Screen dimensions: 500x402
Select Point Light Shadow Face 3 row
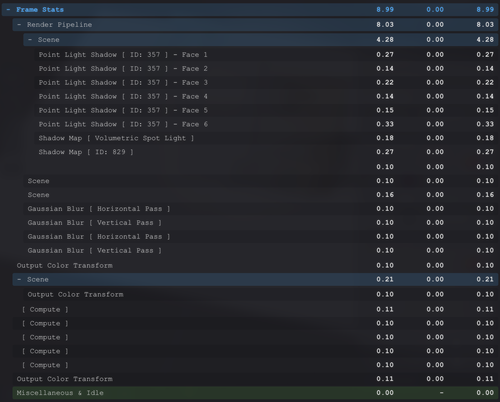click(x=266, y=83)
